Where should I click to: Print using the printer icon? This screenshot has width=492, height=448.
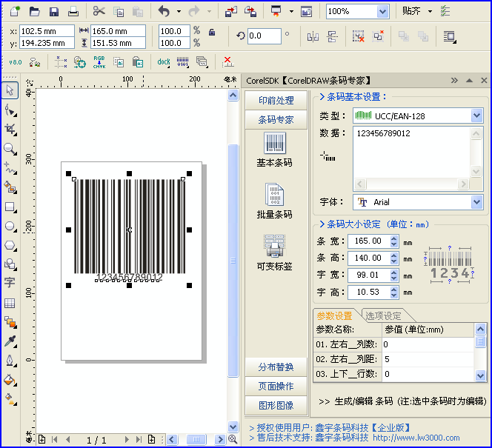73,12
